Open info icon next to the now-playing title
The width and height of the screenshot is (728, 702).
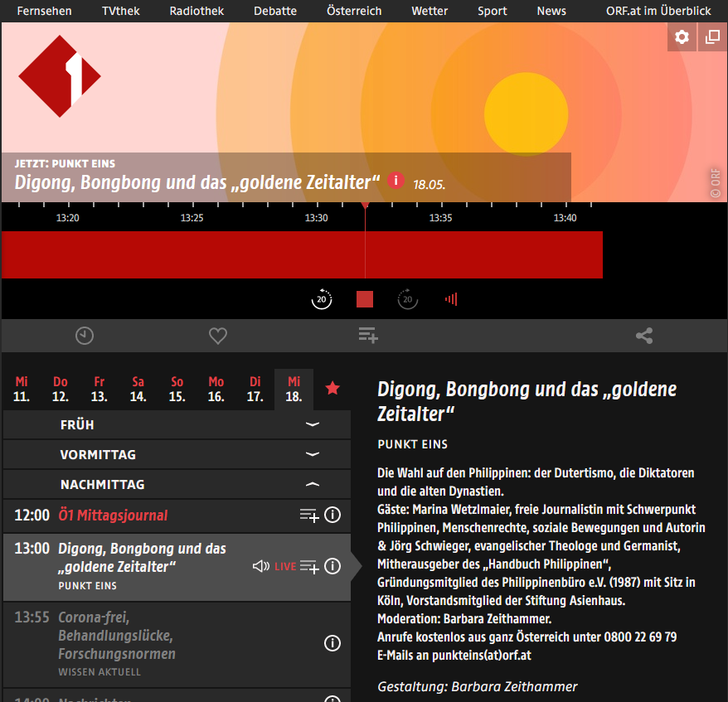click(396, 181)
